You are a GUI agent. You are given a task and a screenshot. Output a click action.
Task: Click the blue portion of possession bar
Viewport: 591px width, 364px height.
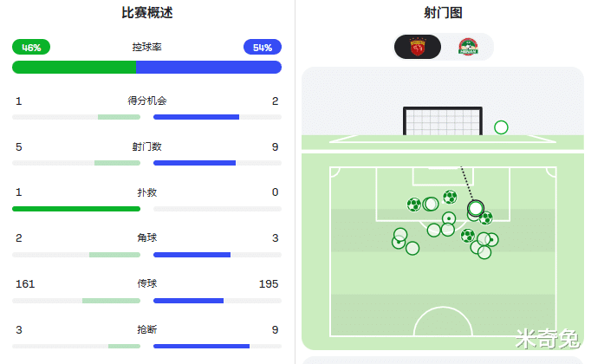point(209,67)
